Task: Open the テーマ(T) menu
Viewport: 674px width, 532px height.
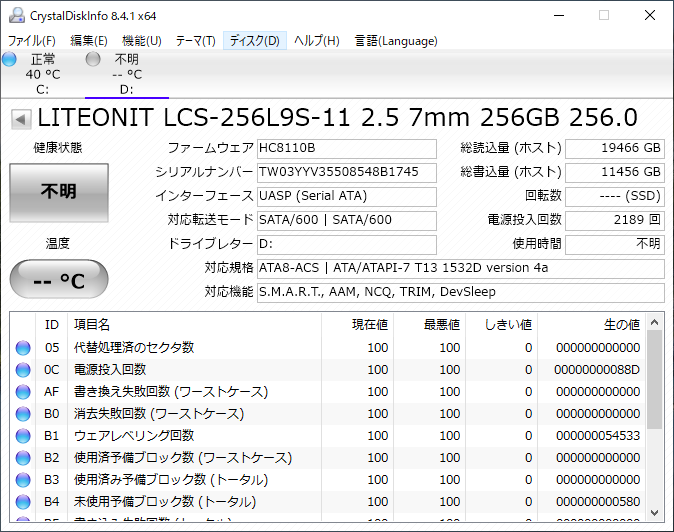Action: pos(195,41)
